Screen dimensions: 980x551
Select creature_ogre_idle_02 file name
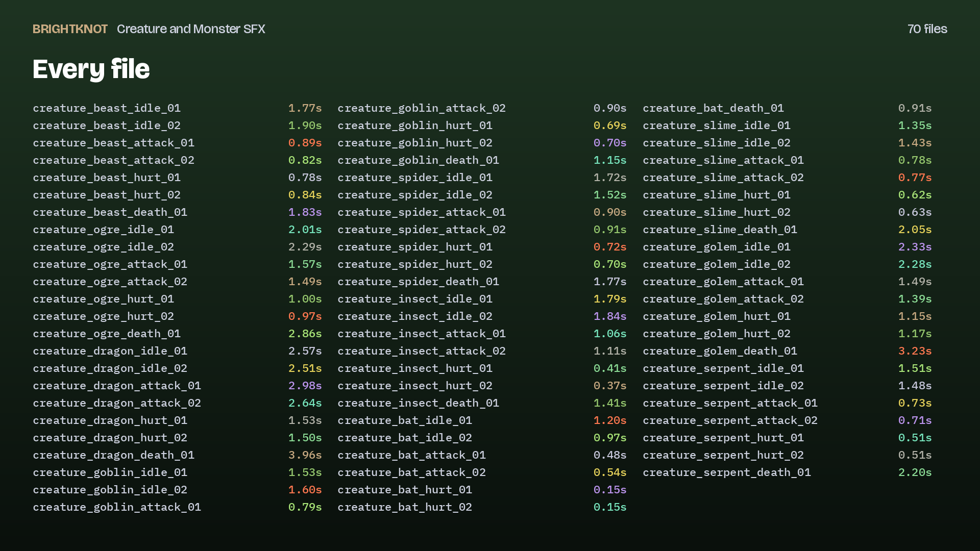coord(103,247)
